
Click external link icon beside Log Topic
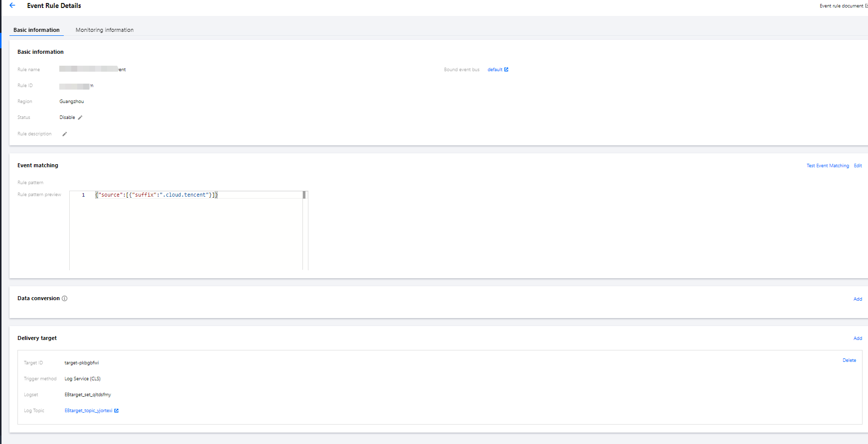(x=117, y=411)
